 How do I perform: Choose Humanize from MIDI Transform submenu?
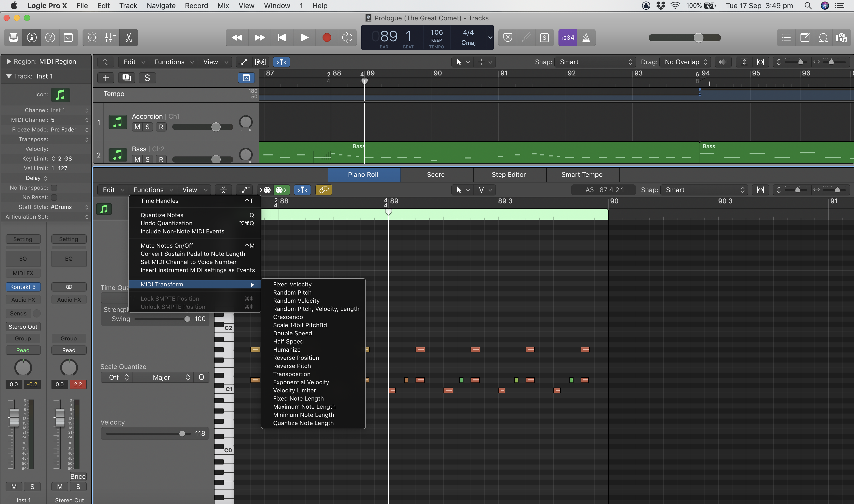point(287,350)
